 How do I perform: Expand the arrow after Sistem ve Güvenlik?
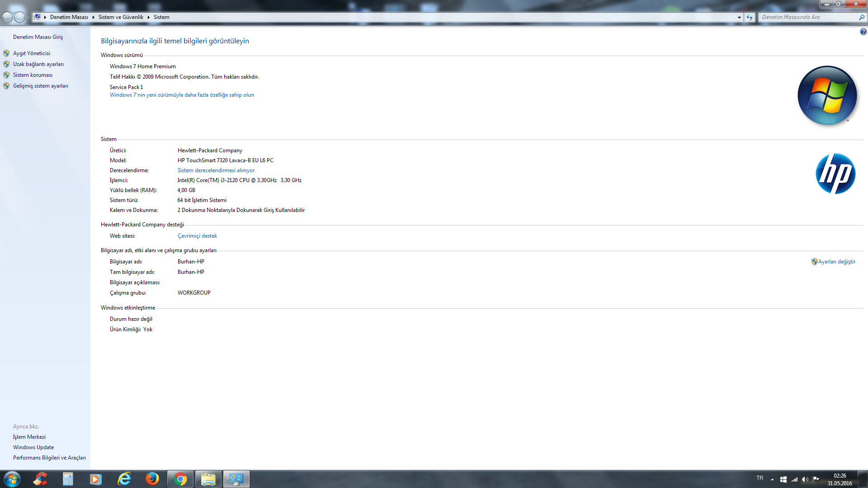[x=148, y=17]
